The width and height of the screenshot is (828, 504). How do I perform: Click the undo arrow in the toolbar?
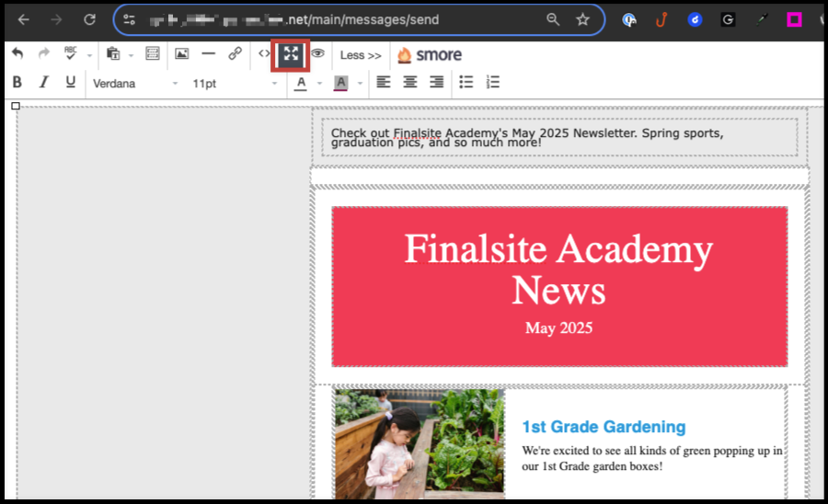[17, 55]
